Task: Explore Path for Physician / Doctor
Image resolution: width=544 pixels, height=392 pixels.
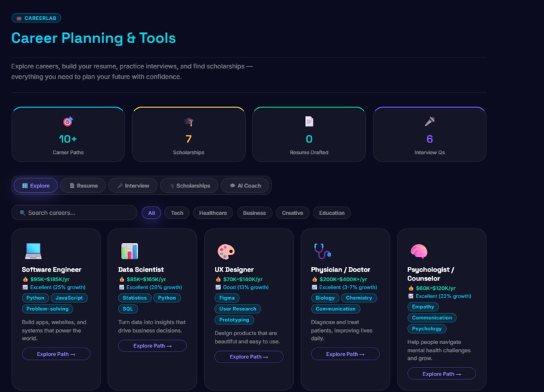Action: tap(345, 354)
